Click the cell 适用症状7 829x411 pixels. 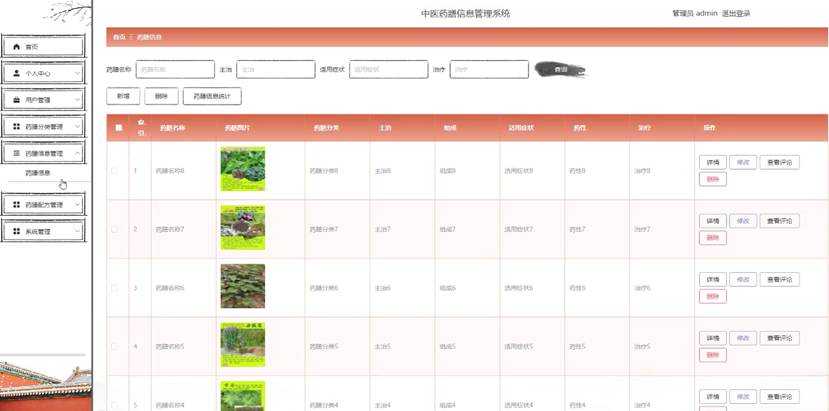pos(519,230)
